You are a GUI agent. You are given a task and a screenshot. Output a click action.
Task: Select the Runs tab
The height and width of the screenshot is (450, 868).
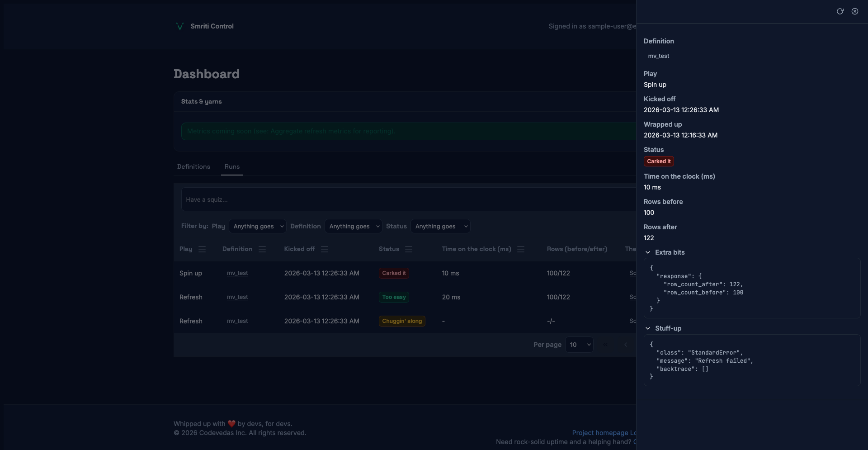click(232, 166)
